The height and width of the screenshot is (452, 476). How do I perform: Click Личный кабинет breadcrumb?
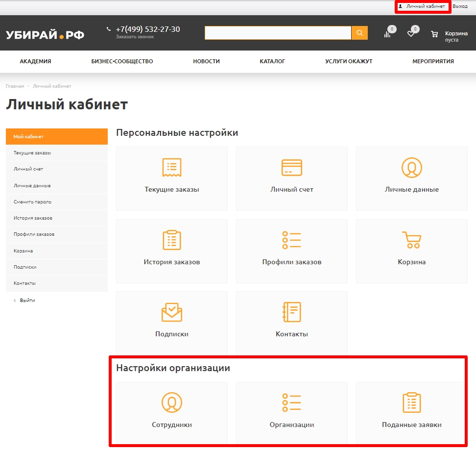click(52, 86)
